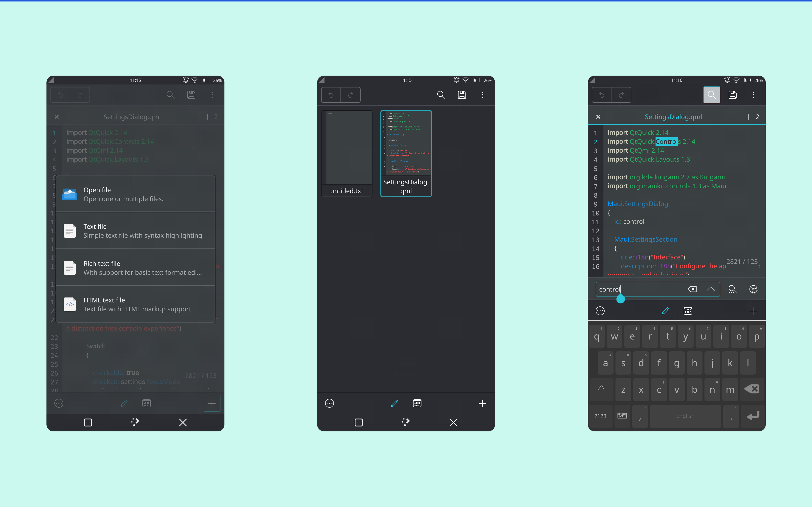Click the calendar/grid icon bottom toolbar
Screen dimensions: 812x507
[x=146, y=403]
